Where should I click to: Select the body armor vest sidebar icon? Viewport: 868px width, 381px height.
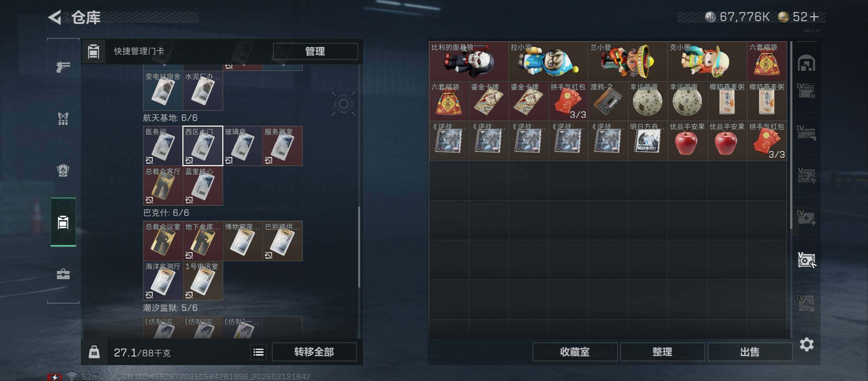click(x=63, y=119)
